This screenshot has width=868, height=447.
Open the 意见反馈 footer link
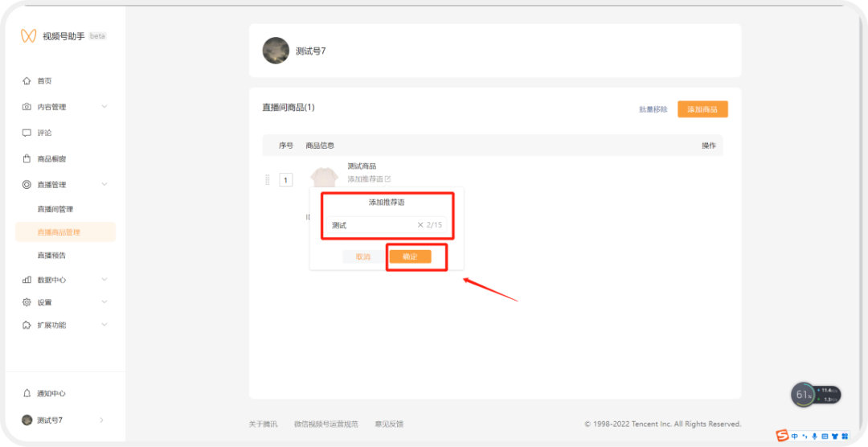(389, 424)
